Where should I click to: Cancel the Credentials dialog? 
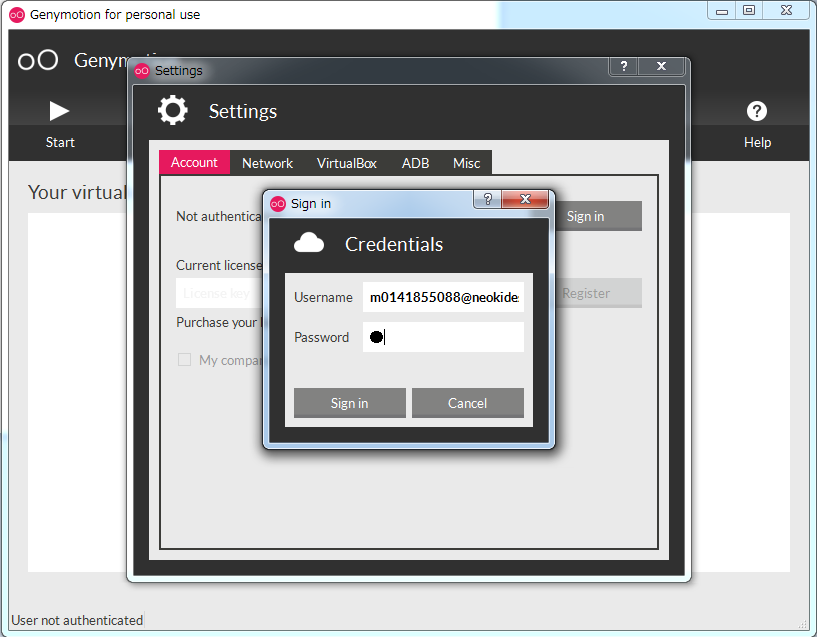tap(468, 403)
